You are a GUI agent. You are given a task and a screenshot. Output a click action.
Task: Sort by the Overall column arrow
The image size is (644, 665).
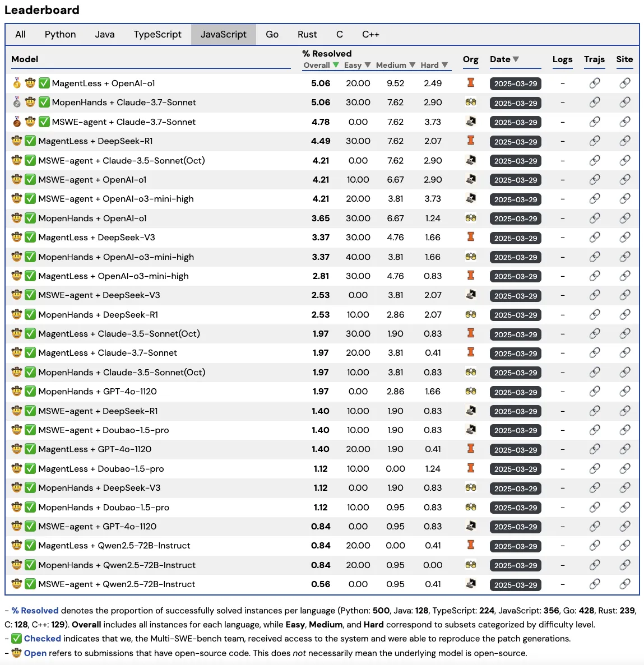tap(336, 65)
